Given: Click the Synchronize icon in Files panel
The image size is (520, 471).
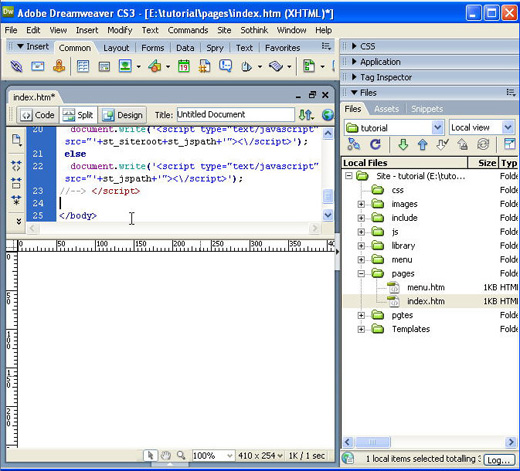Looking at the screenshot, I should point(483,144).
